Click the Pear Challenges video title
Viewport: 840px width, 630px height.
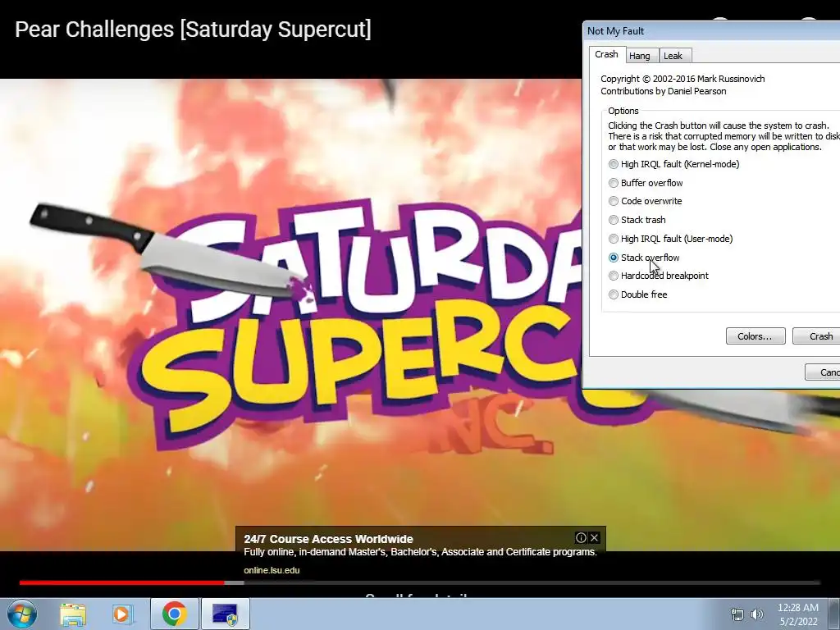[x=193, y=30]
